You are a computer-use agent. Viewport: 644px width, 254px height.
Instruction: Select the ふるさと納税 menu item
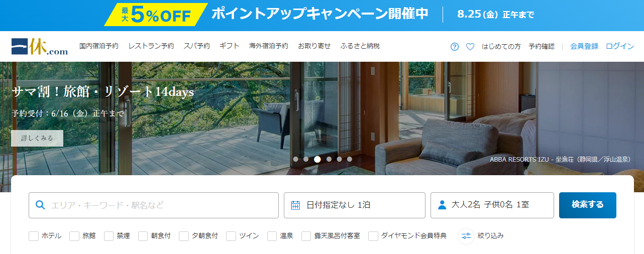[360, 46]
